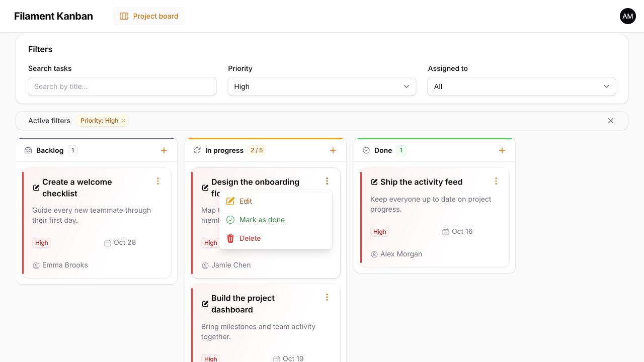Click the Oct 16 due date
Image resolution: width=644 pixels, height=362 pixels.
[462, 231]
